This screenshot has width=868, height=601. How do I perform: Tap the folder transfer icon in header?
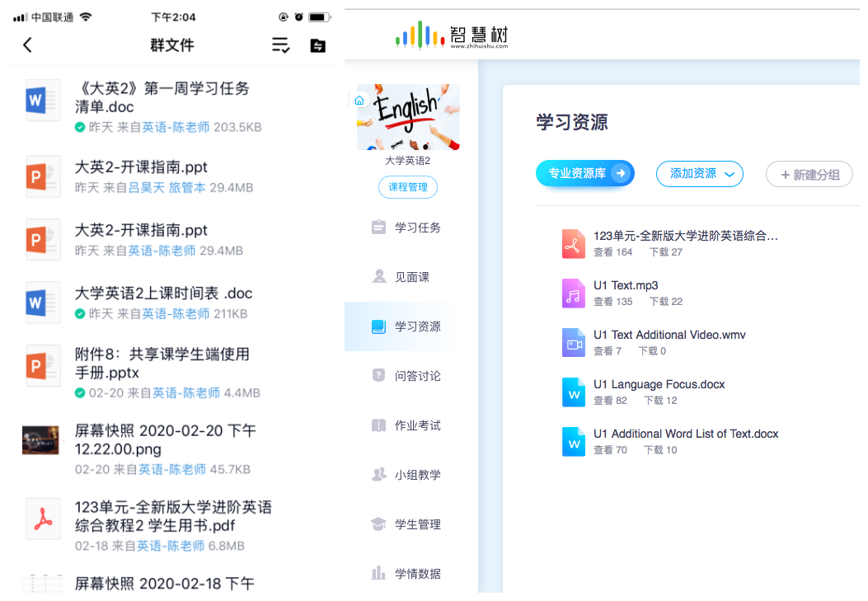(x=317, y=45)
